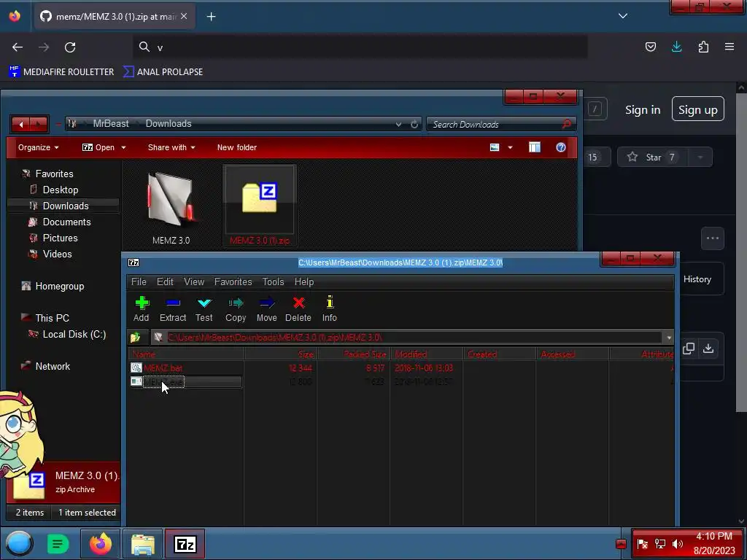The width and height of the screenshot is (747, 560).
Task: Change view icon in Explorer toolbar
Action: pyautogui.click(x=495, y=147)
